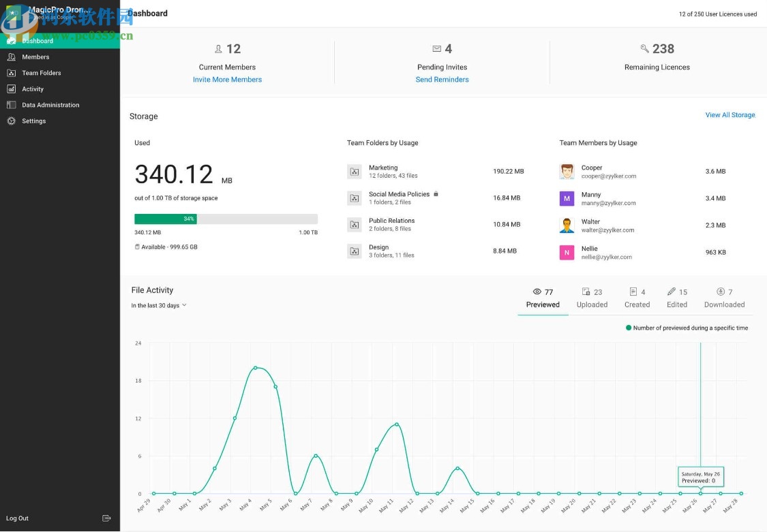Viewport: 767px width, 532px height.
Task: Open the Activity section
Action: coord(33,89)
